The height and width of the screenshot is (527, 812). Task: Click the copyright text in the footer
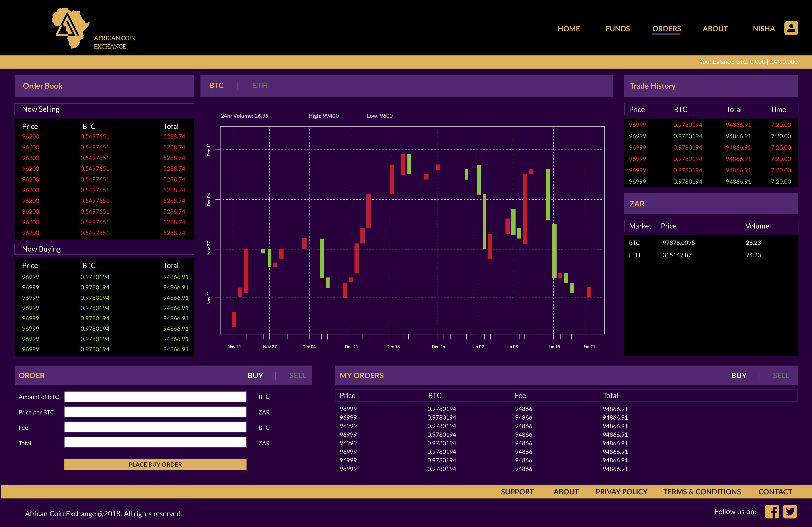coord(103,514)
